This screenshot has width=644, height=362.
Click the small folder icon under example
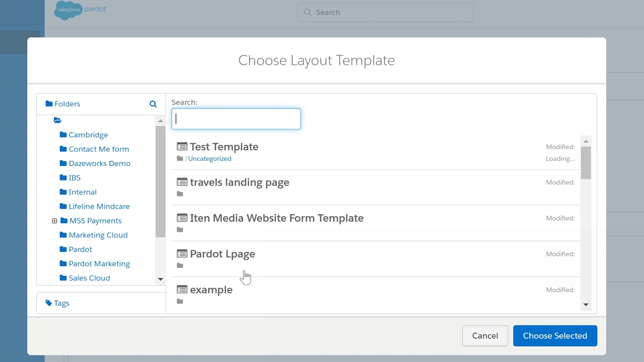pyautogui.click(x=180, y=301)
